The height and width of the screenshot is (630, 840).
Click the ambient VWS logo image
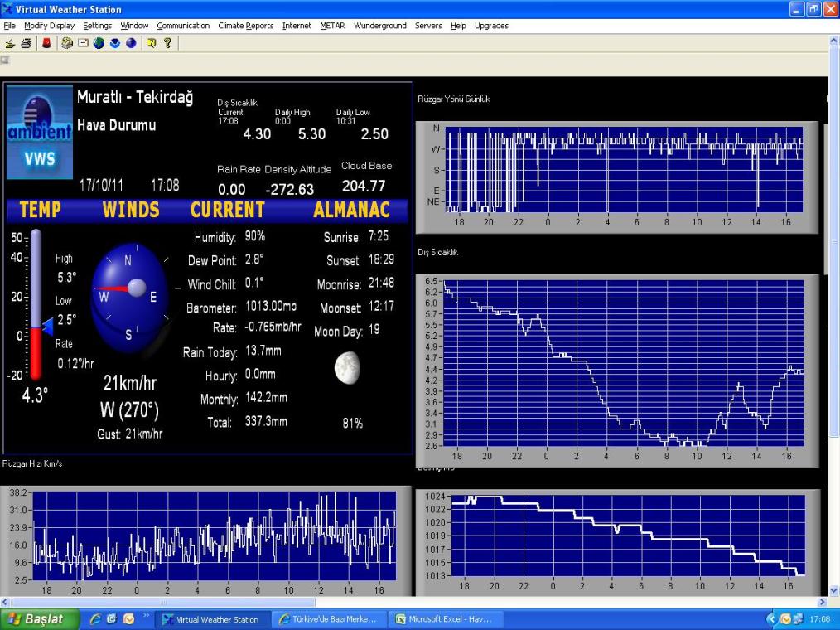40,133
